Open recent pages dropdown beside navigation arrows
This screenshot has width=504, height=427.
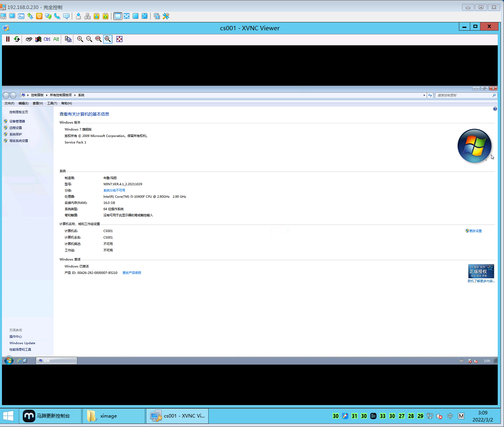(18, 95)
